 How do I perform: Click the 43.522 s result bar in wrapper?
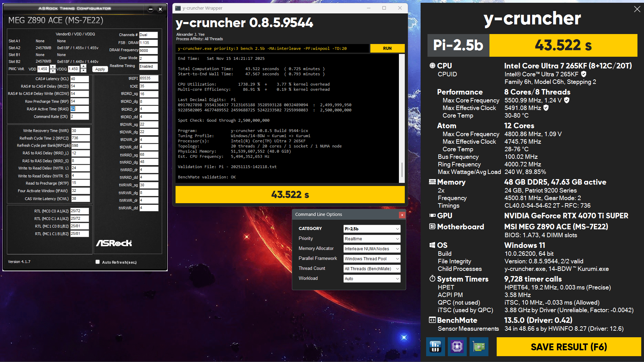point(290,195)
